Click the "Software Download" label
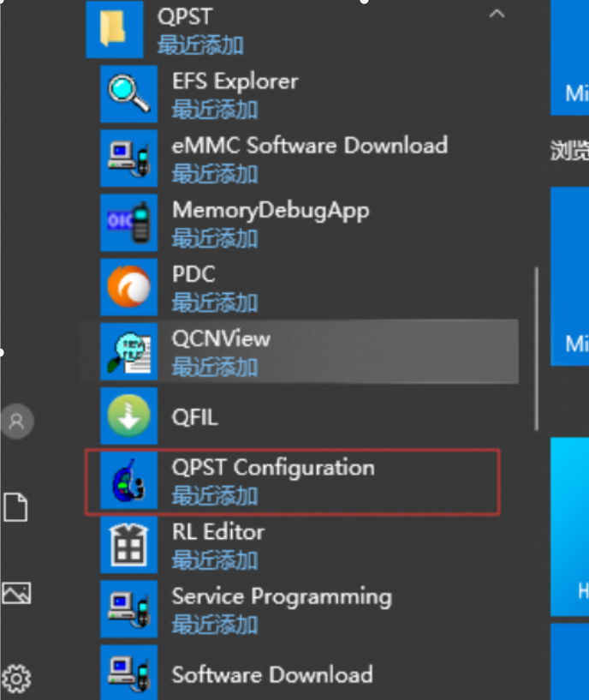 272,674
